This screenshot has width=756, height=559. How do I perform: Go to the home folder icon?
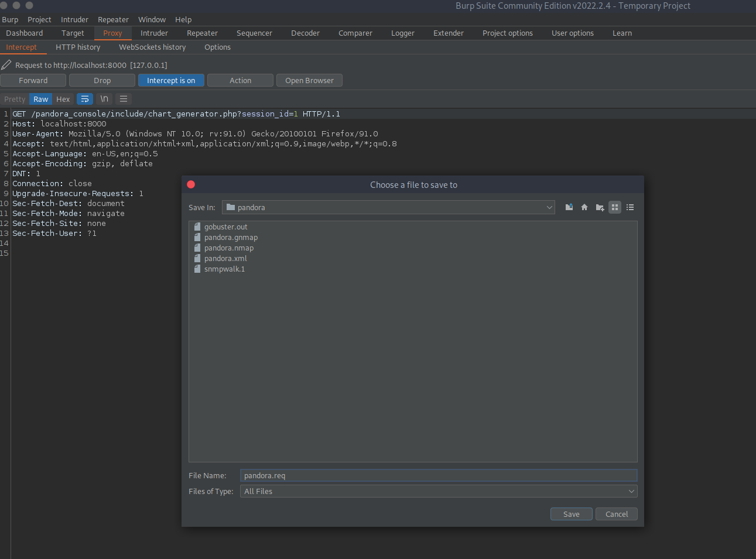[584, 207]
